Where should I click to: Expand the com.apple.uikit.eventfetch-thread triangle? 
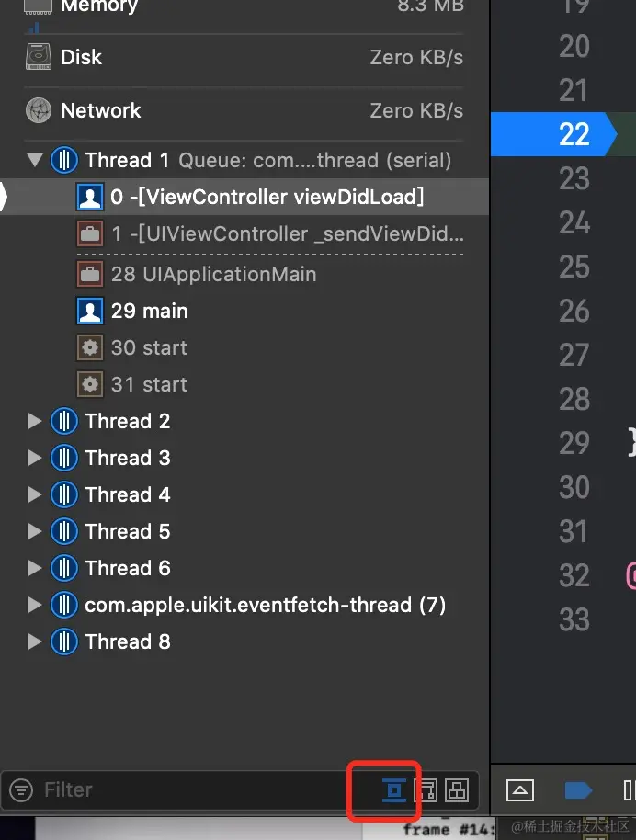point(36,605)
